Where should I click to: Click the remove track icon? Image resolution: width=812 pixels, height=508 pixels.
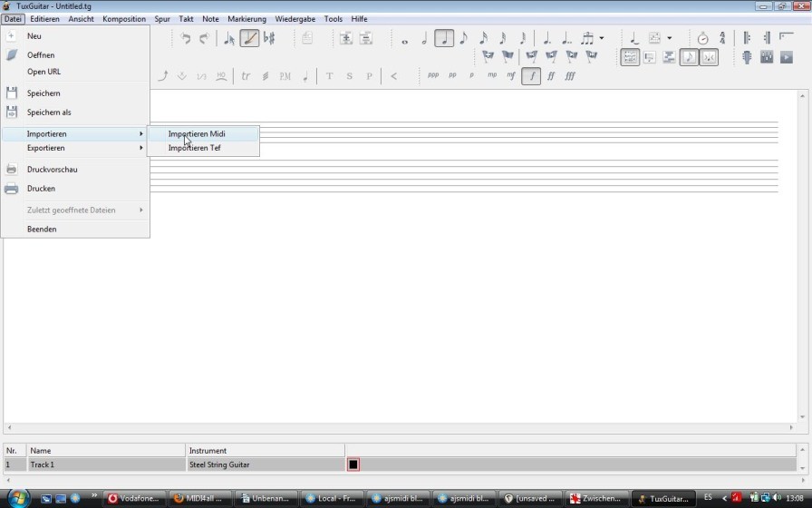coord(365,38)
